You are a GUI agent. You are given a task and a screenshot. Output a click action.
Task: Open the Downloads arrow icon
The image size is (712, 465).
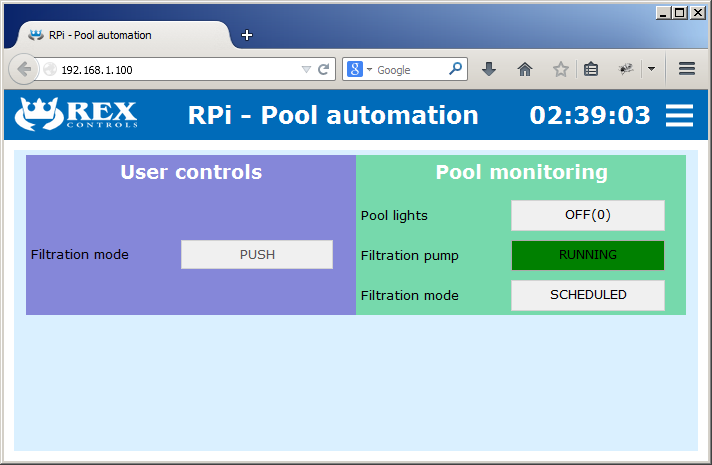point(489,69)
